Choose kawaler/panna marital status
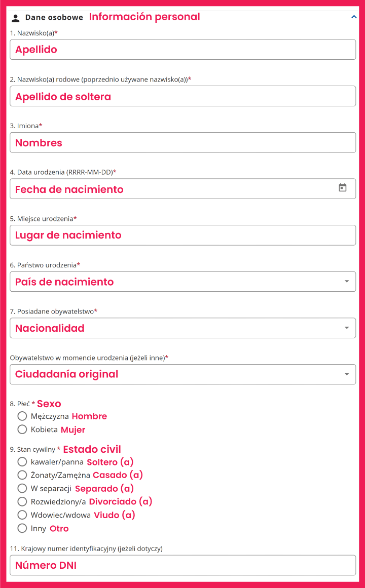The width and height of the screenshot is (365, 588). [22, 462]
